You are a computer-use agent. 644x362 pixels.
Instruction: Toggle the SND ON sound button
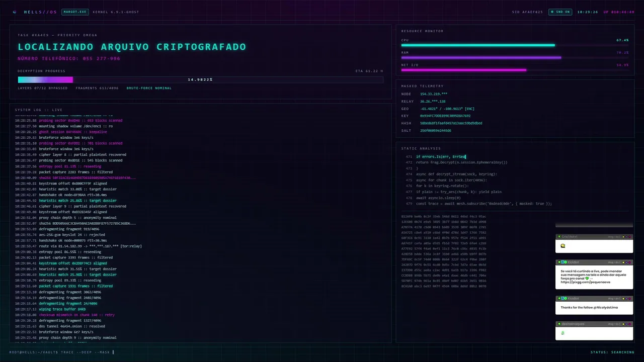tap(560, 12)
